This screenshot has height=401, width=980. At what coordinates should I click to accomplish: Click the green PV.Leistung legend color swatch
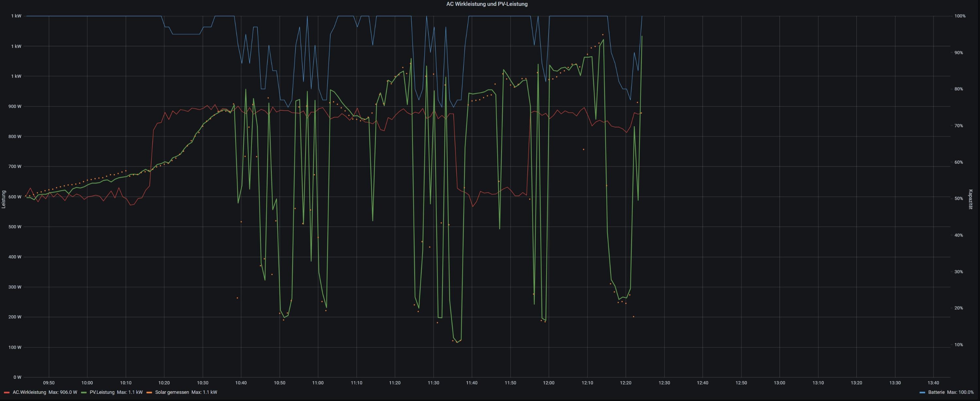[84, 392]
